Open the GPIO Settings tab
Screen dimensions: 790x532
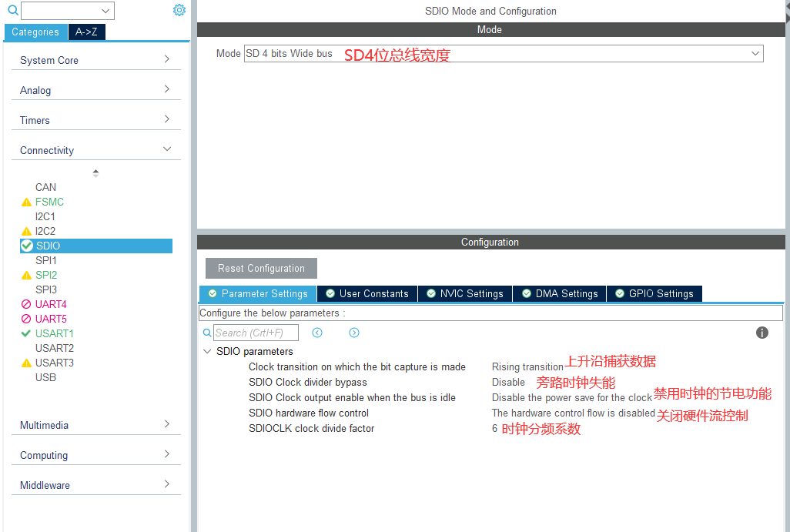coord(654,293)
